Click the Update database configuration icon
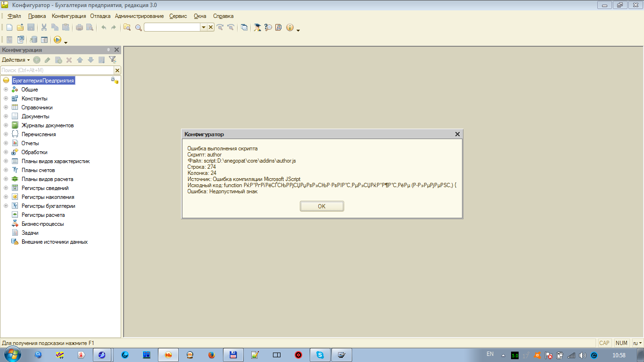The image size is (644, 362). [33, 40]
